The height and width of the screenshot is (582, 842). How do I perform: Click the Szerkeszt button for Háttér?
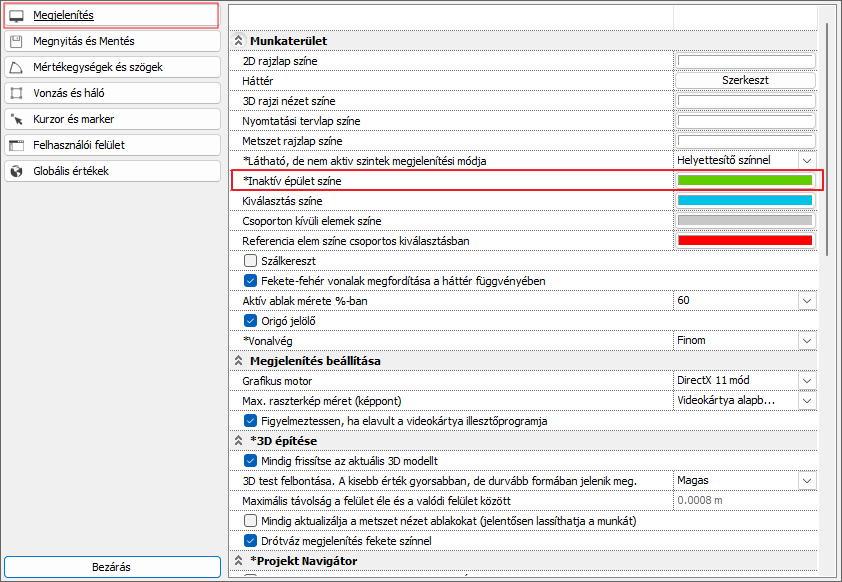(745, 80)
